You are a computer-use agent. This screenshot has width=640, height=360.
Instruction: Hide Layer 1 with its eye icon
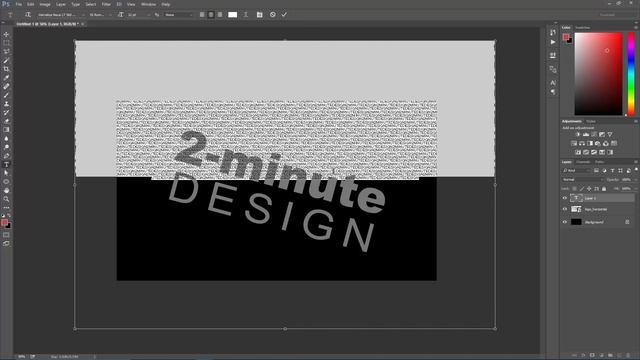click(x=565, y=198)
